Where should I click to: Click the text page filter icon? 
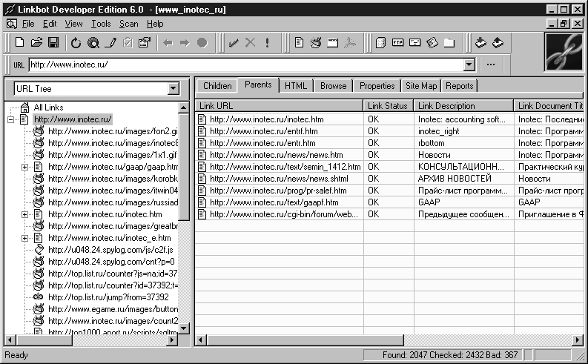point(299,43)
